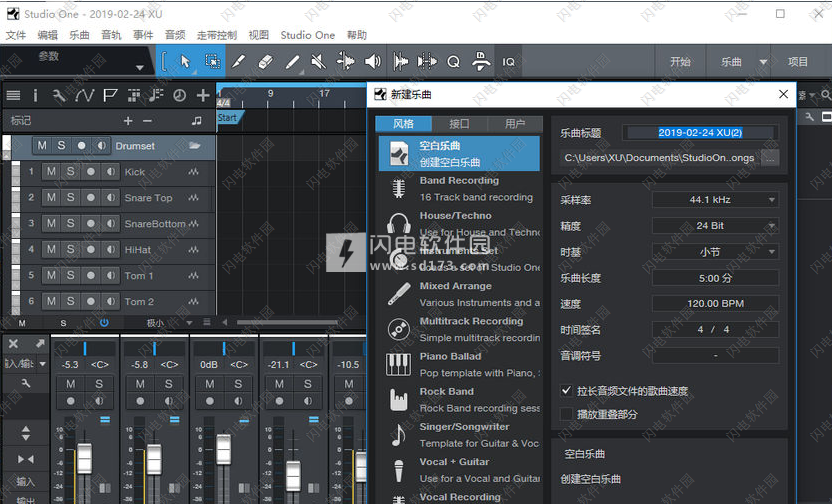The image size is (832, 504).
Task: Expand the parameter panel dropdown arrow
Action: (140, 67)
